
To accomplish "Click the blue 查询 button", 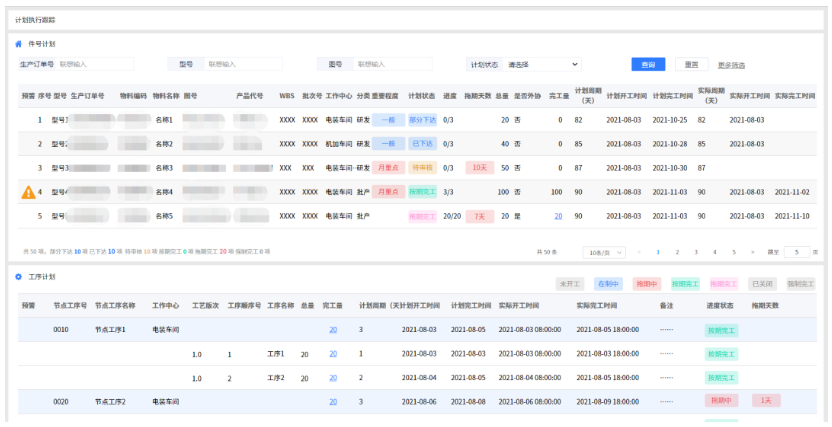I will 648,64.
